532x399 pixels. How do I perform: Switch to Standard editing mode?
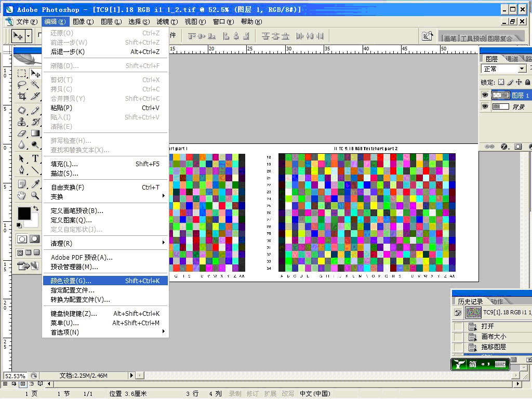(22, 239)
